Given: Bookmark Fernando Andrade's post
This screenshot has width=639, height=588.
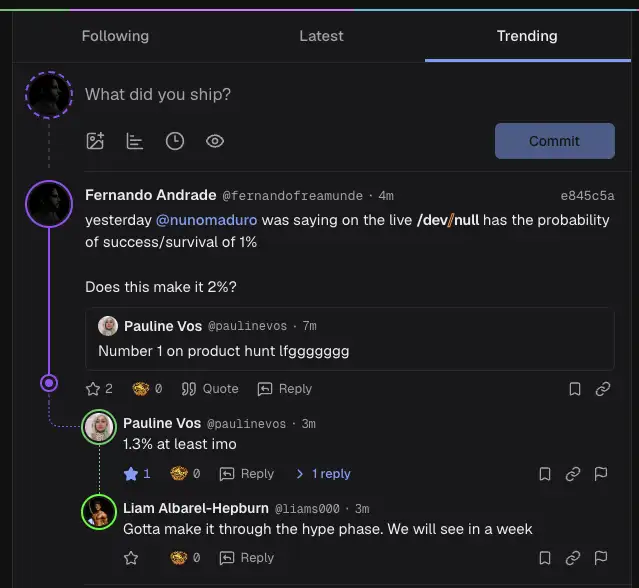Looking at the screenshot, I should point(575,389).
